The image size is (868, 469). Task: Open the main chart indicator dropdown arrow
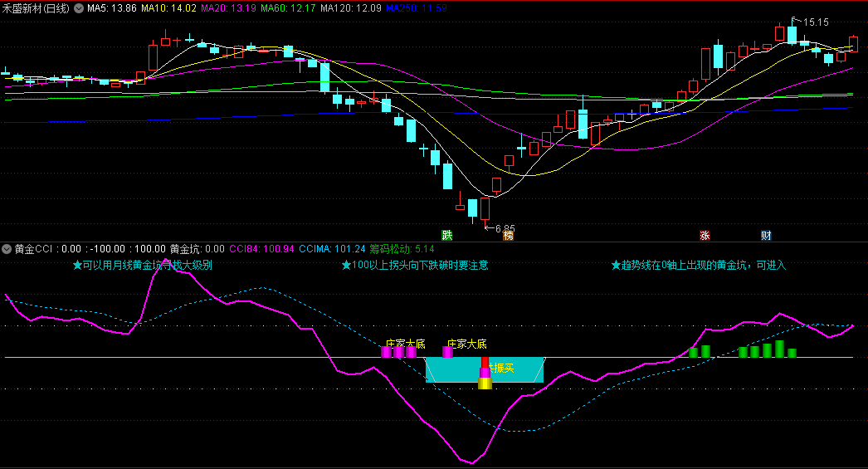(79, 8)
